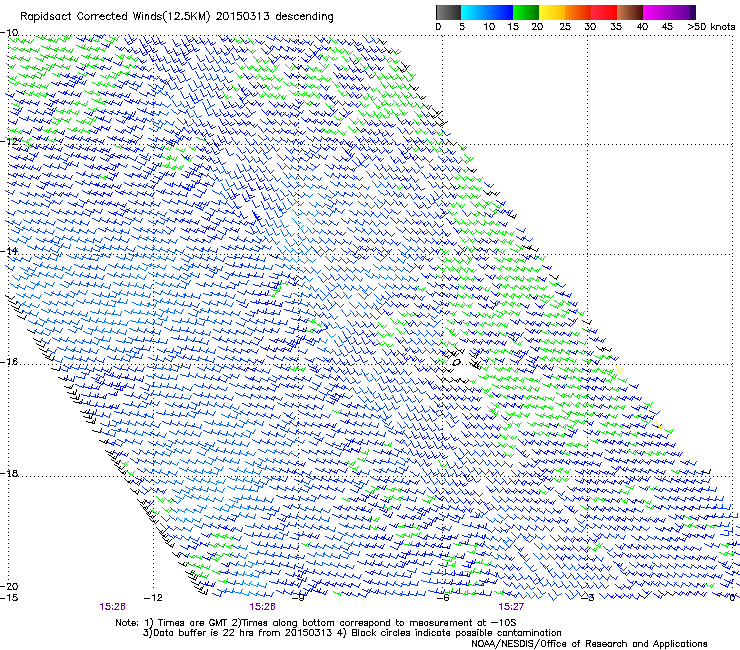This screenshot has height=650, width=740.
Task: Click the '15:27' purple time label
Action: tap(511, 607)
